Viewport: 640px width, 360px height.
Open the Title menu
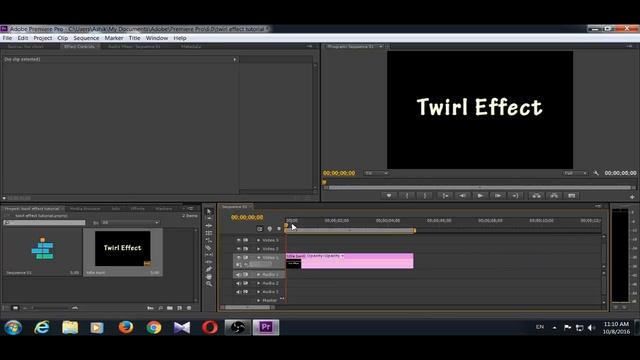134,38
